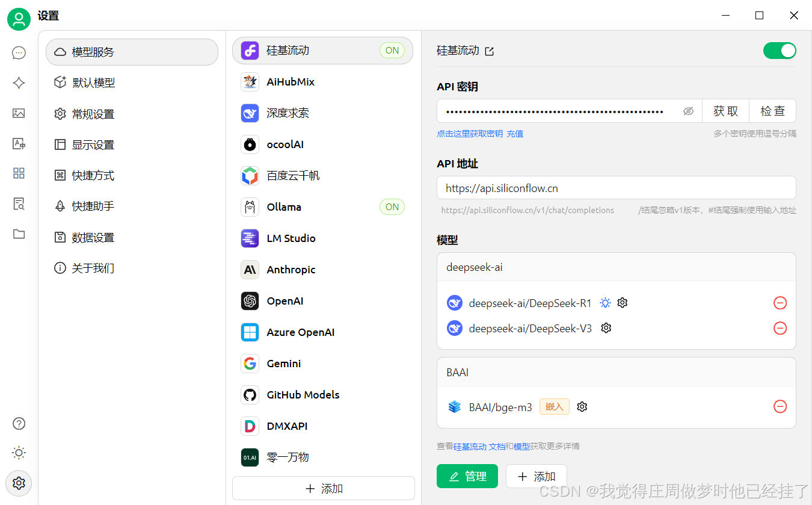Select the Gemini provider

(x=323, y=364)
